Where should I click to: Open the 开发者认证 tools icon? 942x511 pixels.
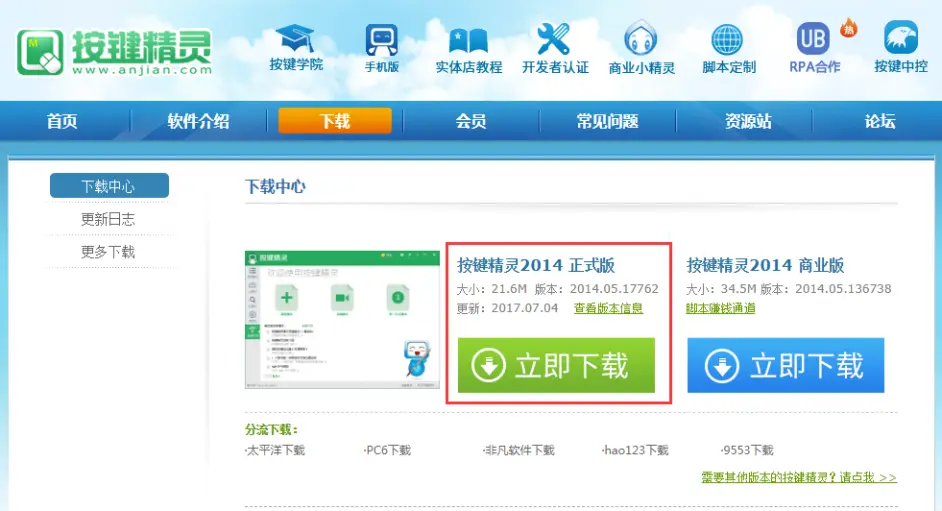553,40
